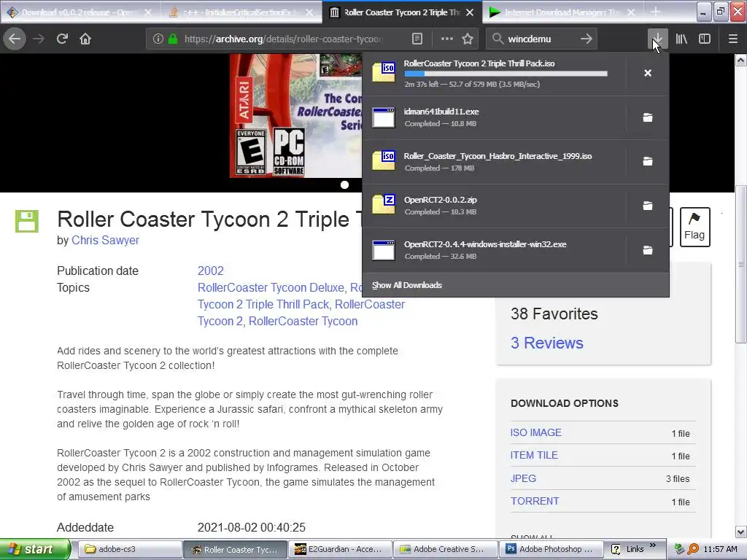This screenshot has height=560, width=747.
Task: Open the 3 Reviews link
Action: (x=547, y=343)
